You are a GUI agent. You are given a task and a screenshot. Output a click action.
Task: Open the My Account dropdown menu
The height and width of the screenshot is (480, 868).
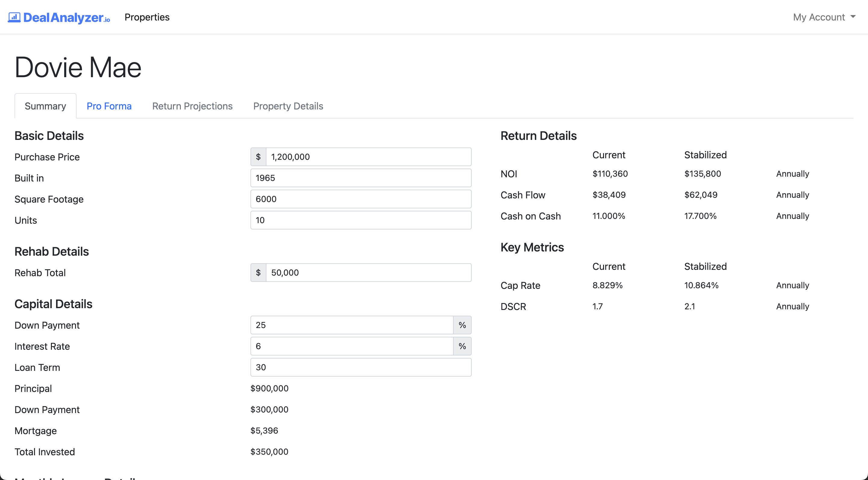pyautogui.click(x=823, y=17)
